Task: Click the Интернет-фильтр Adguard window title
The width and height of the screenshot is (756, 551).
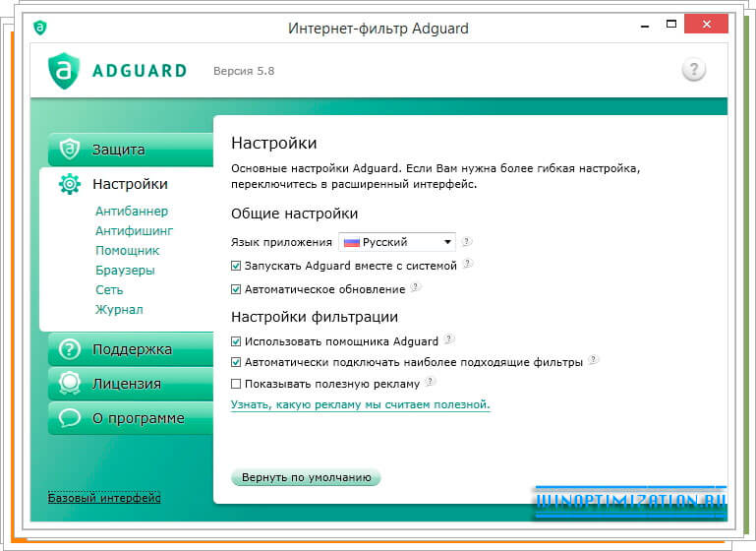Action: click(378, 28)
